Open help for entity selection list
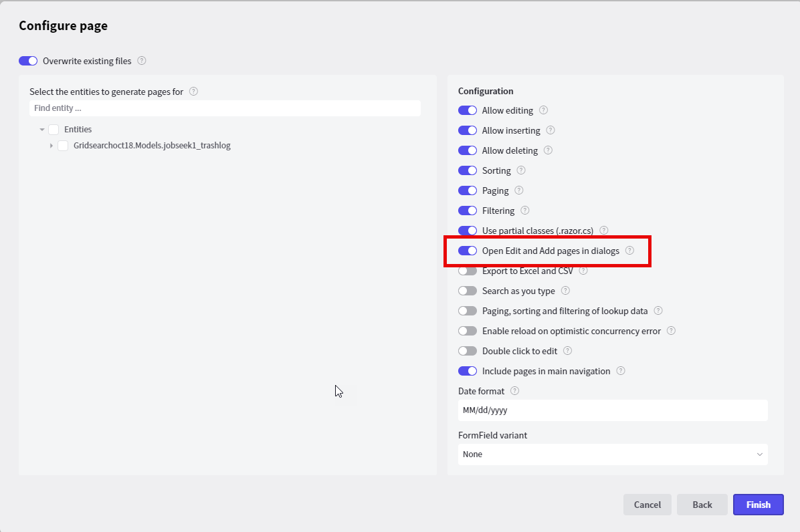This screenshot has width=800, height=532. [193, 92]
